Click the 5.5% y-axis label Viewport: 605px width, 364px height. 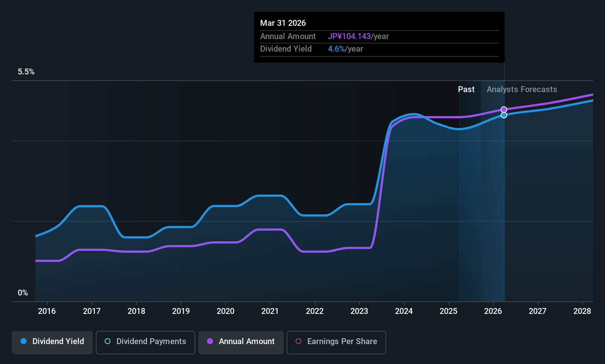pos(26,72)
